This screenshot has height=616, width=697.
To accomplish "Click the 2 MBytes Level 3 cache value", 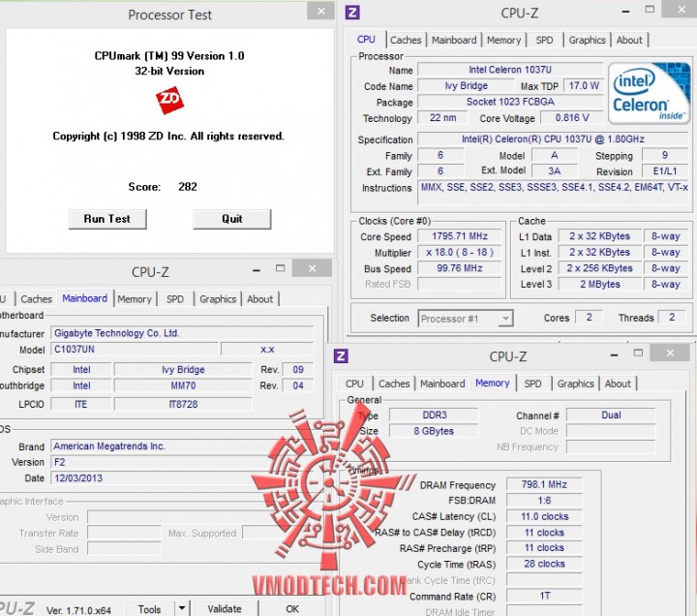I will tap(599, 284).
